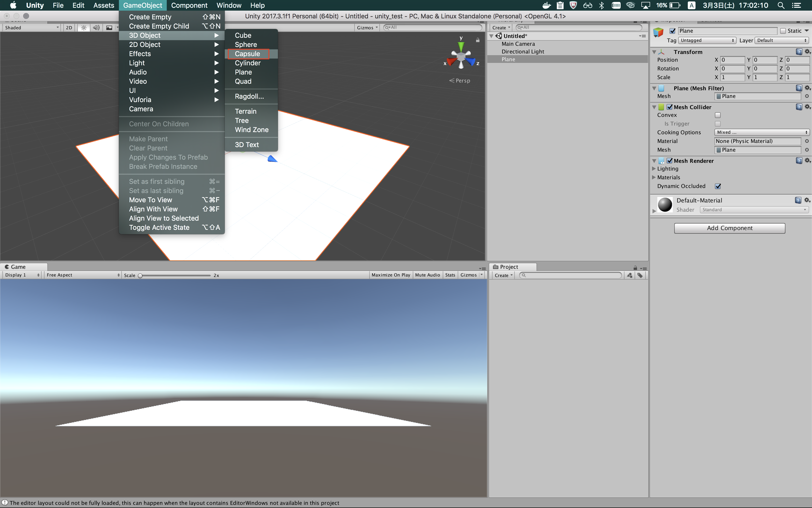Open Shader Standard dropdown

(x=754, y=210)
